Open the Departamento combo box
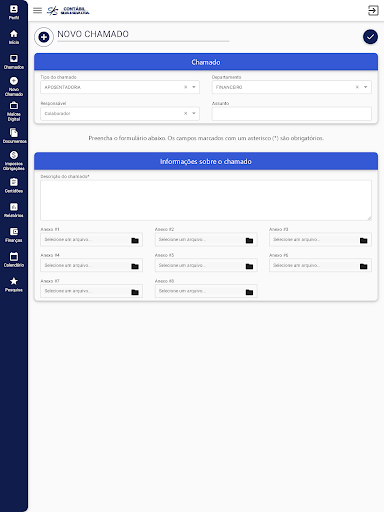384x512 pixels. pos(292,87)
